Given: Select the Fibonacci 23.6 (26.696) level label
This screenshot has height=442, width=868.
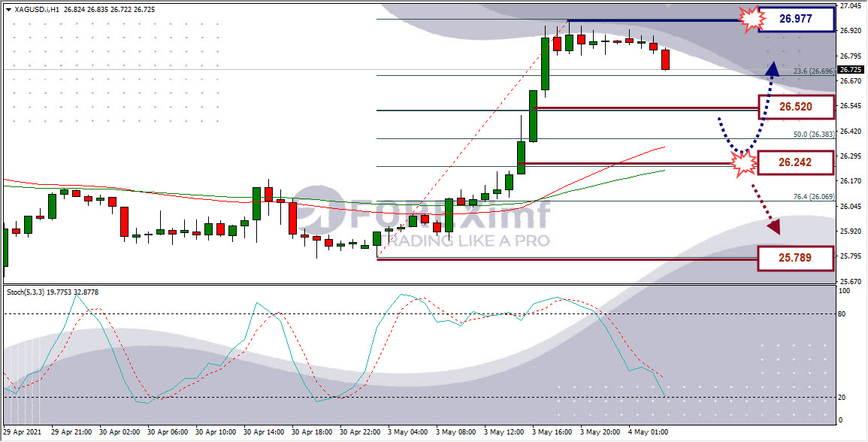Looking at the screenshot, I should click(814, 71).
